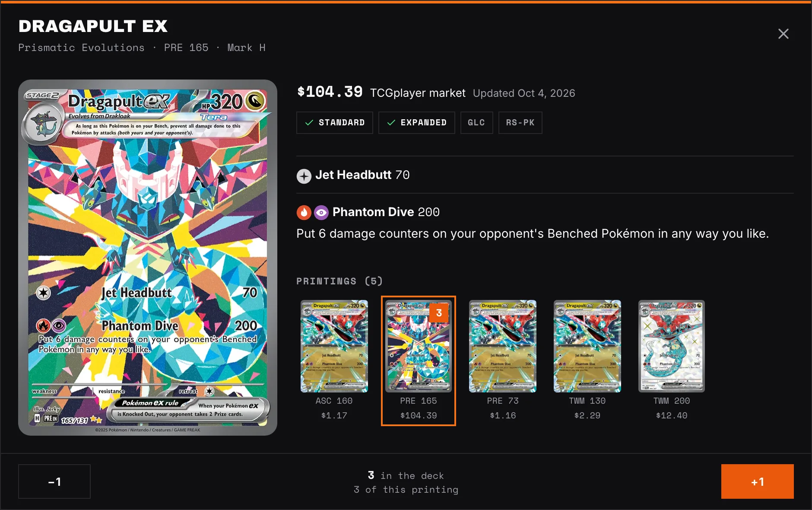Click the $1.17 price under ASC 160
Viewport: 812px width, 510px height.
coord(334,415)
